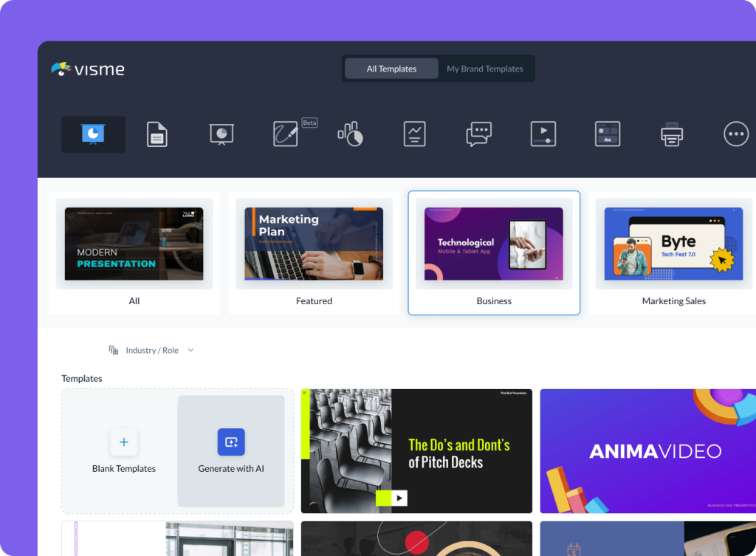Open the More options ellipsis menu
This screenshot has width=756, height=556.
pos(735,134)
